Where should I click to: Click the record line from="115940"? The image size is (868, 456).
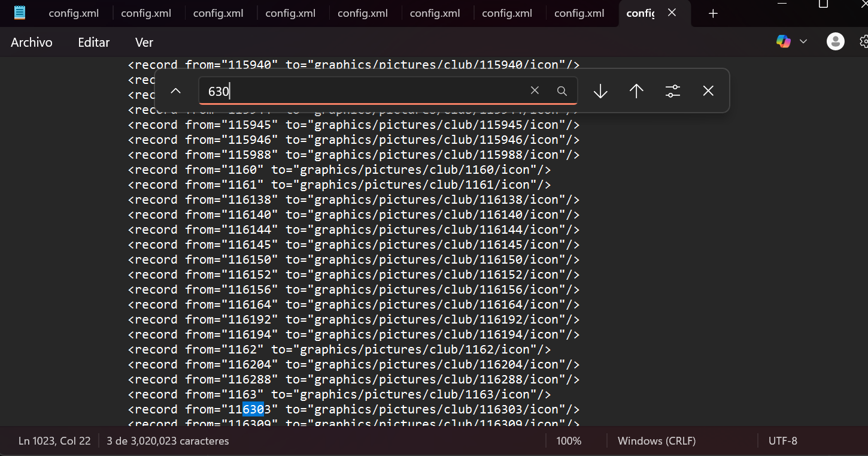(354, 65)
